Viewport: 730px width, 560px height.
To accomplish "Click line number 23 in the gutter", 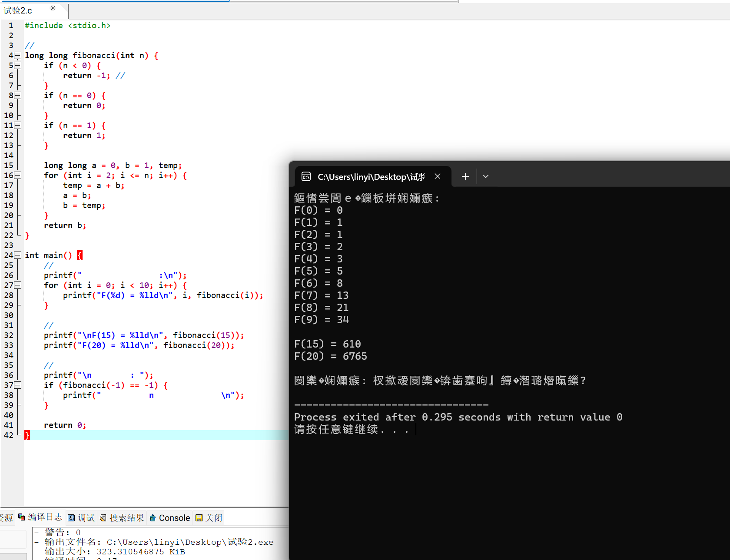I will pos(9,245).
